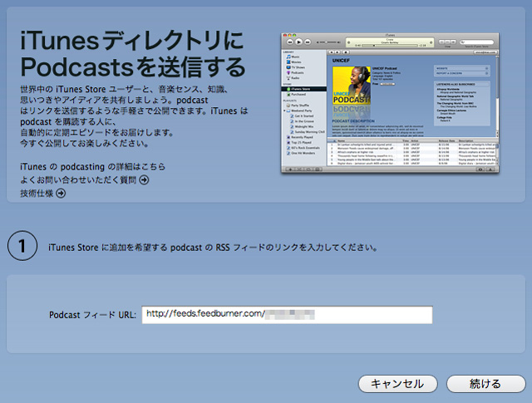Open the よくお問い合わせいただく質問 link
The width and height of the screenshot is (532, 403).
(x=78, y=179)
